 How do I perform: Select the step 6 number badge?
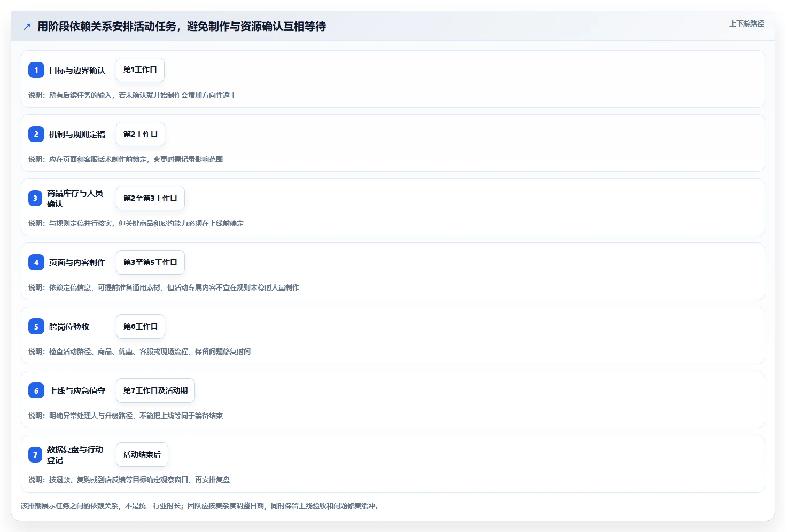tap(36, 390)
